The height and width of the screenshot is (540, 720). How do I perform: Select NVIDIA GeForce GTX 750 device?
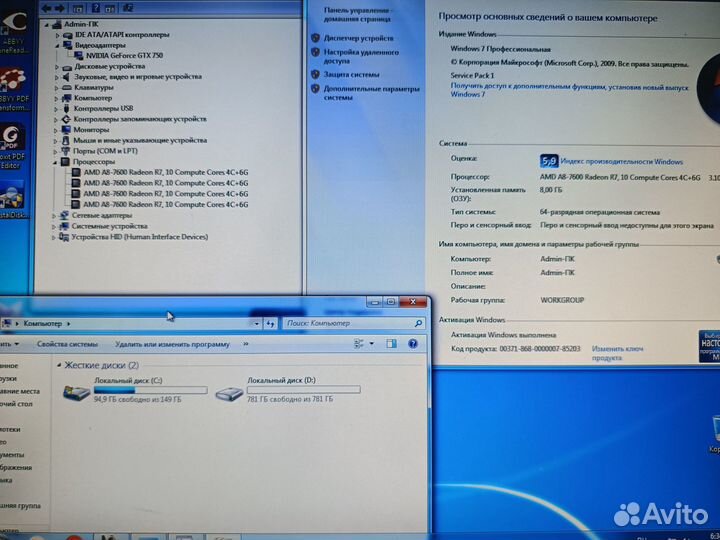[124, 56]
